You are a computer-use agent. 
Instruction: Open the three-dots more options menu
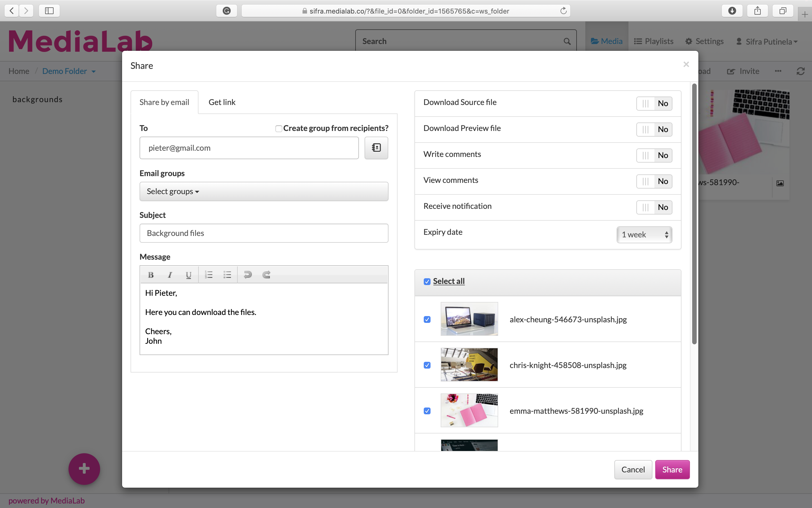pos(778,71)
